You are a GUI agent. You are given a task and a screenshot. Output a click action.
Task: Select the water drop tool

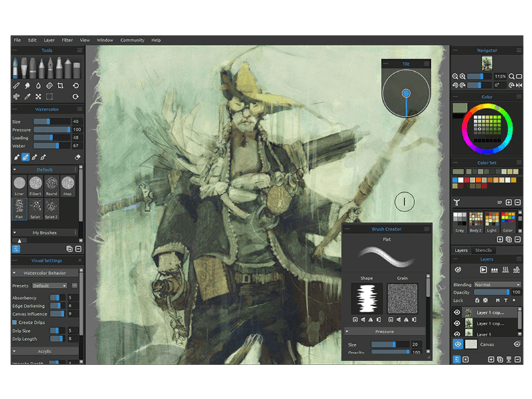tap(39, 86)
